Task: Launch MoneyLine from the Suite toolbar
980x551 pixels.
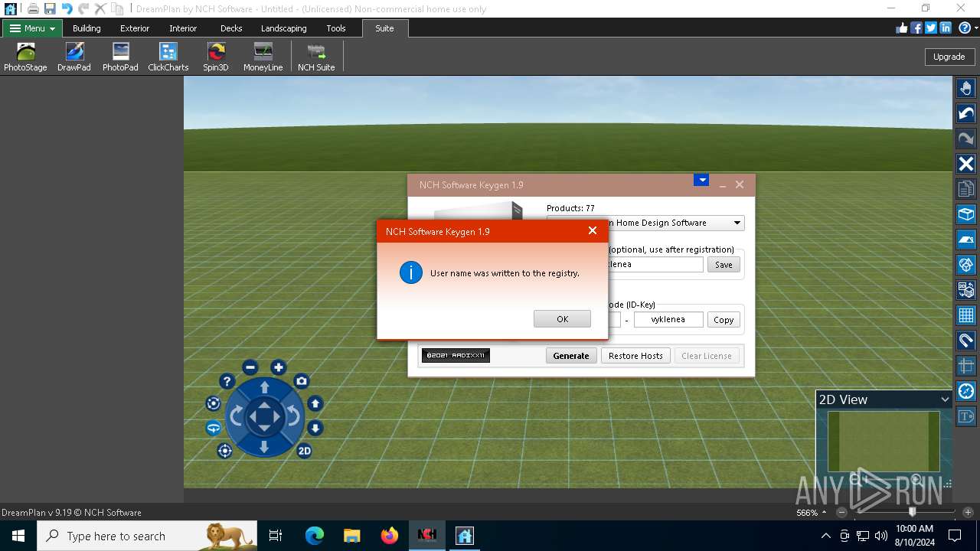Action: coord(263,57)
